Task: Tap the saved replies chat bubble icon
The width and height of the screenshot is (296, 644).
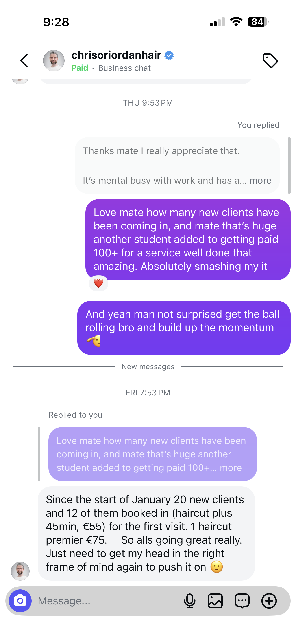Action: click(x=242, y=601)
